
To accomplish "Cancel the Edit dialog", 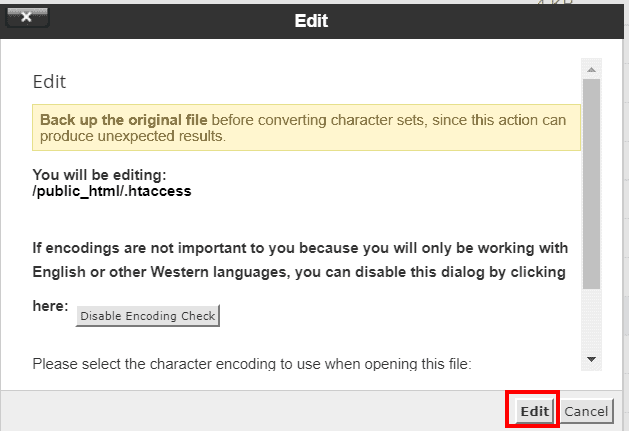I will coord(586,411).
